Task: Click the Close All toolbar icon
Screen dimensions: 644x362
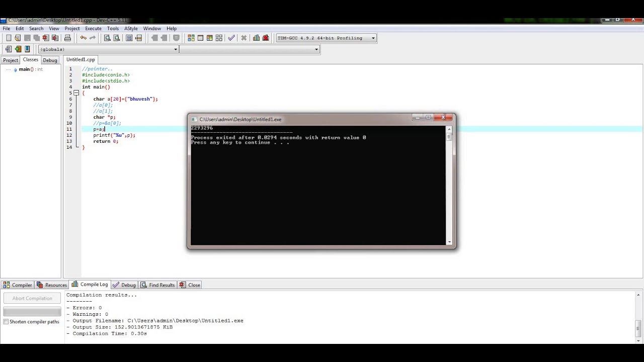Action: [x=55, y=38]
